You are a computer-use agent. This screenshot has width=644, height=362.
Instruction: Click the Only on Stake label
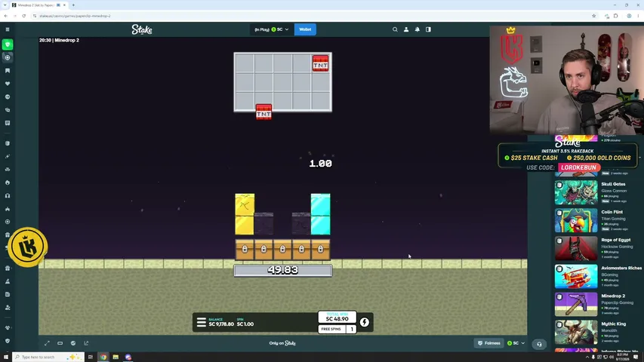pyautogui.click(x=282, y=343)
